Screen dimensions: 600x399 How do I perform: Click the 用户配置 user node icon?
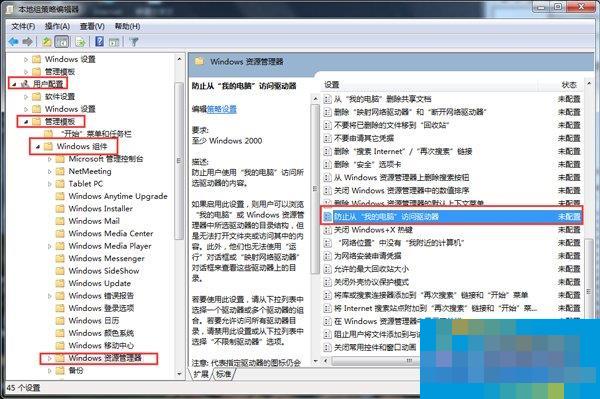click(25, 83)
